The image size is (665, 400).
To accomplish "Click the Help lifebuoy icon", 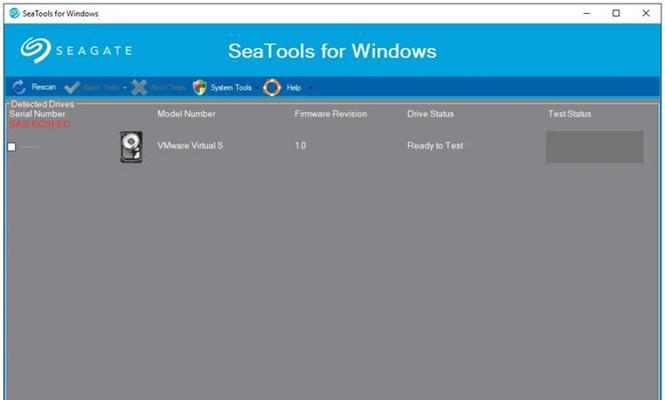I will [272, 87].
